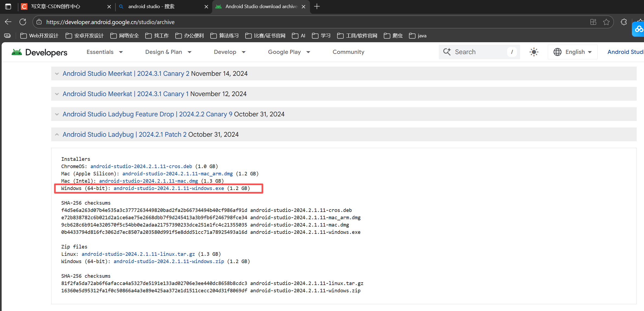Click the browser back arrow

[x=8, y=22]
